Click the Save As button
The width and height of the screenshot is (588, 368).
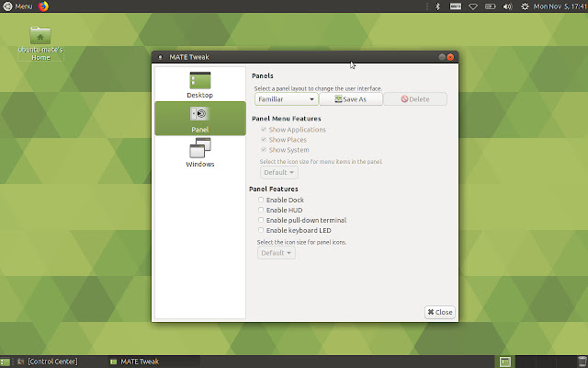click(x=351, y=99)
